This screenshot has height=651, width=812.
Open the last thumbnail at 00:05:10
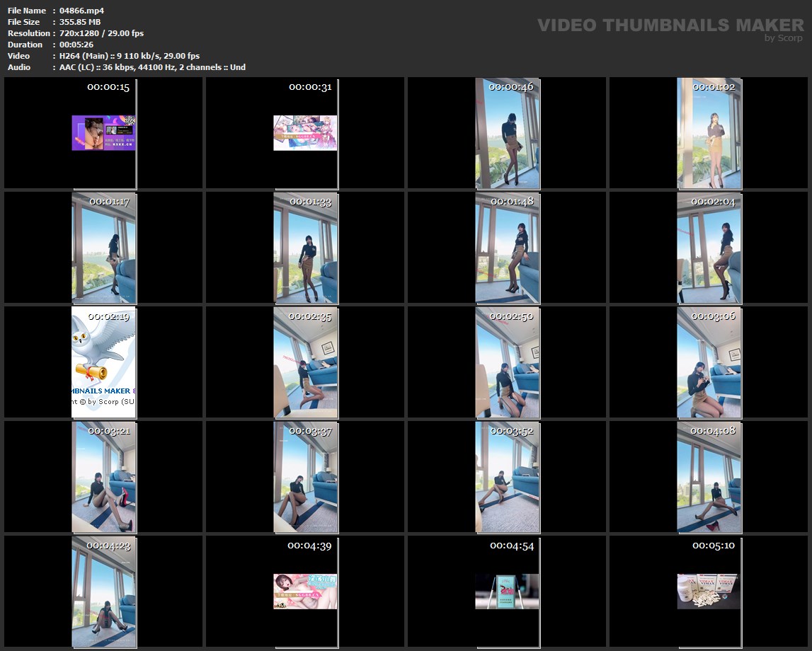[709, 592]
